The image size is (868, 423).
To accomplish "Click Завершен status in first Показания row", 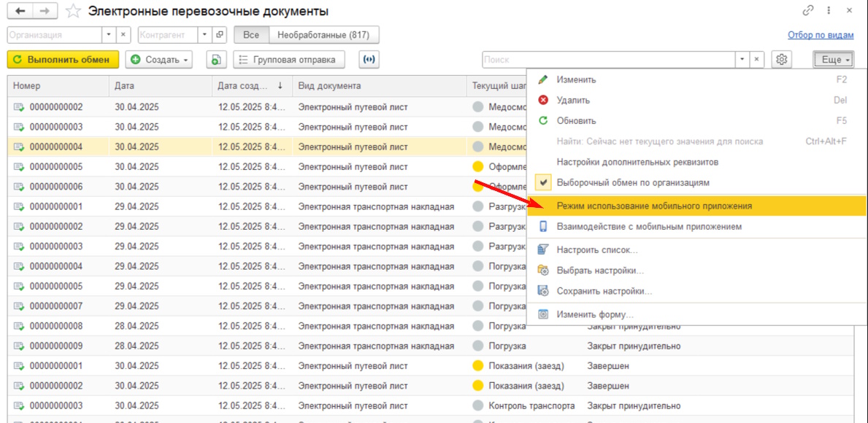I will pos(608,366).
